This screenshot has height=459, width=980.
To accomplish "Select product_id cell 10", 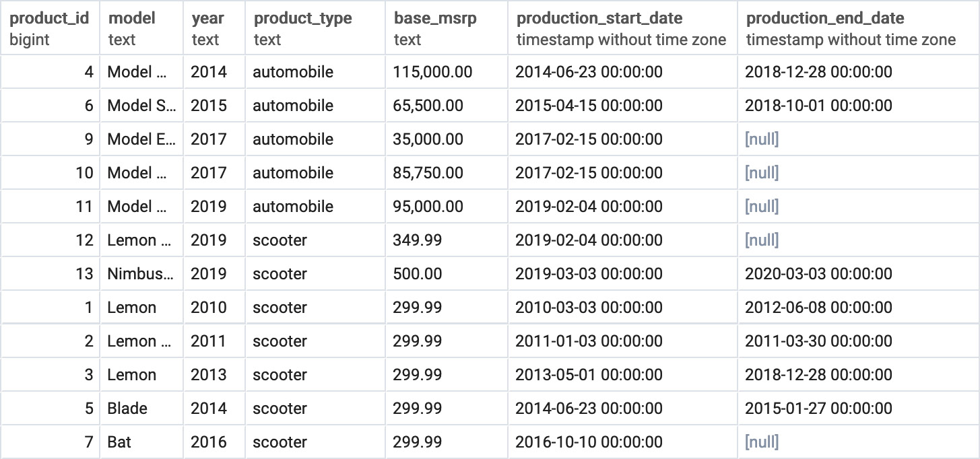I will (50, 172).
